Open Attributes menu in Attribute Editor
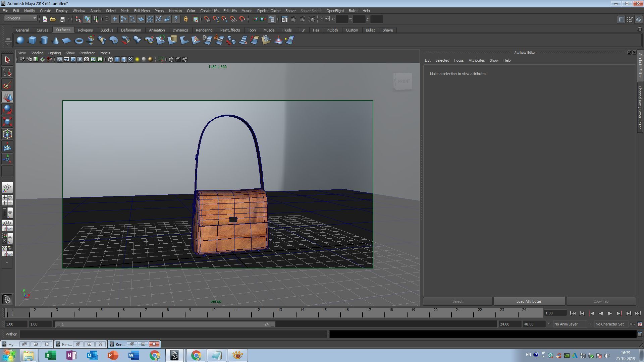 (x=477, y=60)
